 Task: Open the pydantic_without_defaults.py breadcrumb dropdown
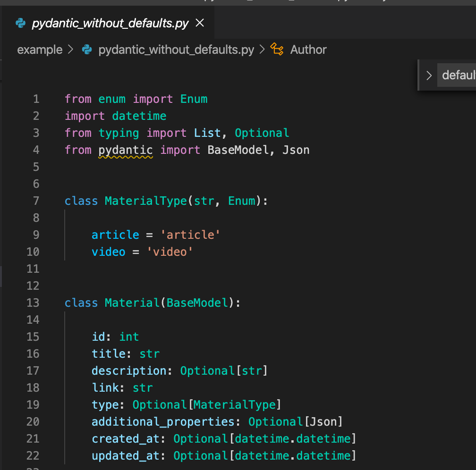174,50
